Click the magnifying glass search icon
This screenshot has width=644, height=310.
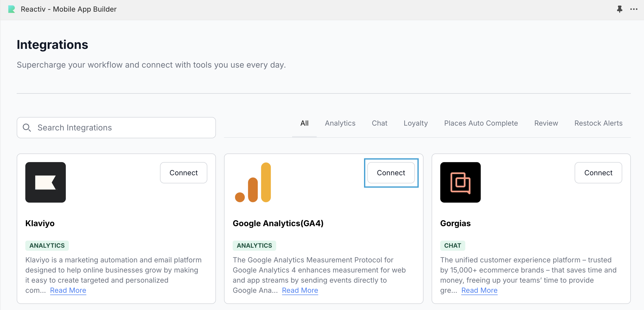click(x=27, y=128)
